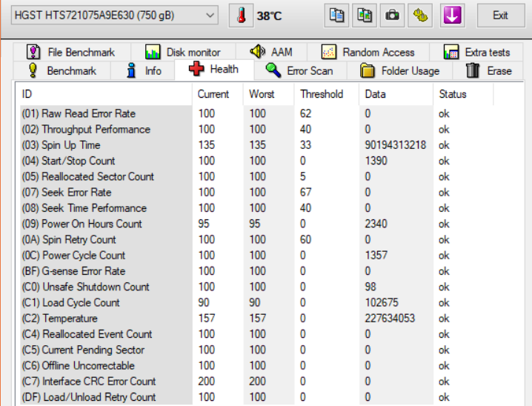This screenshot has height=406, width=532.
Task: Click the purple down-arrow minimize-to-tray icon
Action: (x=452, y=16)
